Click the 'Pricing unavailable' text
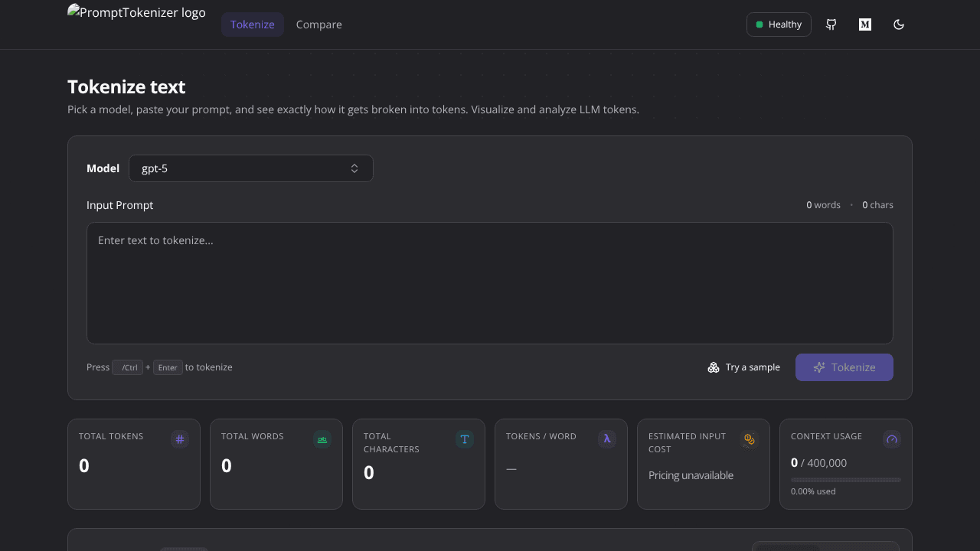 [691, 475]
